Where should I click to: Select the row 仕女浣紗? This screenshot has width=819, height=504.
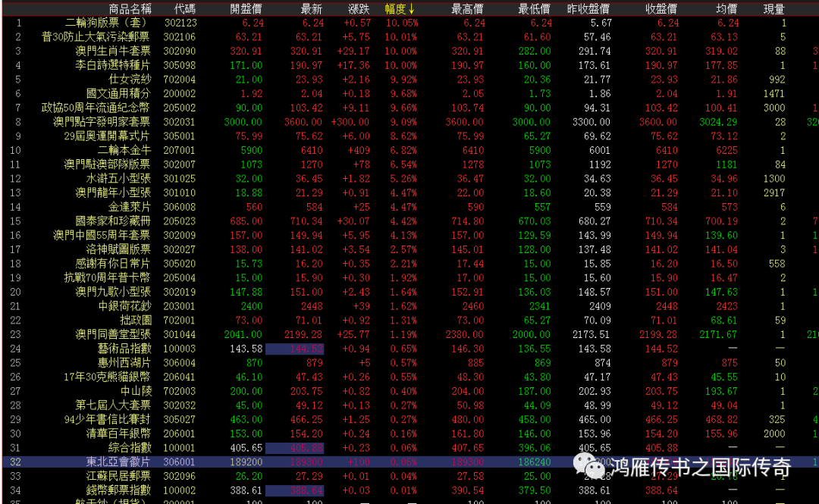tap(410, 80)
